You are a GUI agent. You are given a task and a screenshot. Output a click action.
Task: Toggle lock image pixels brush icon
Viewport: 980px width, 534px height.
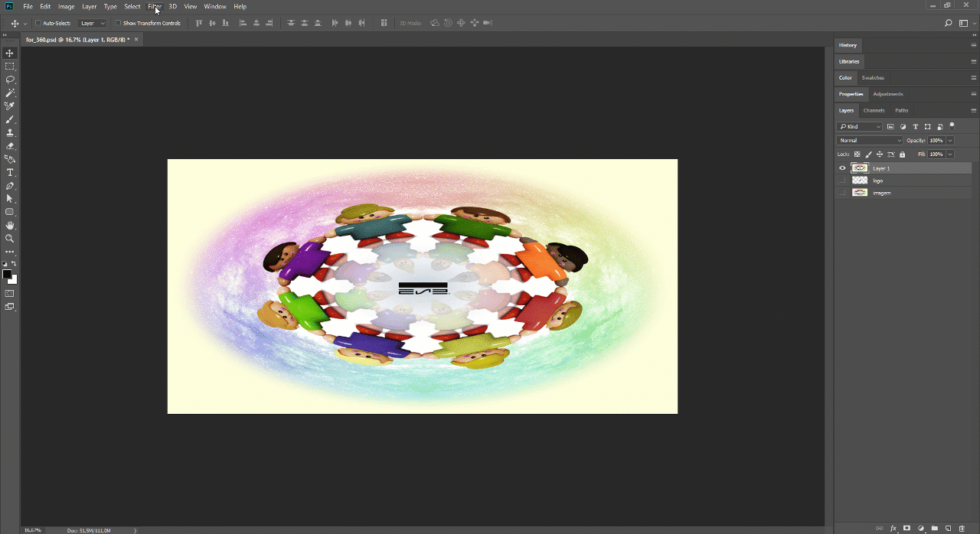click(868, 154)
